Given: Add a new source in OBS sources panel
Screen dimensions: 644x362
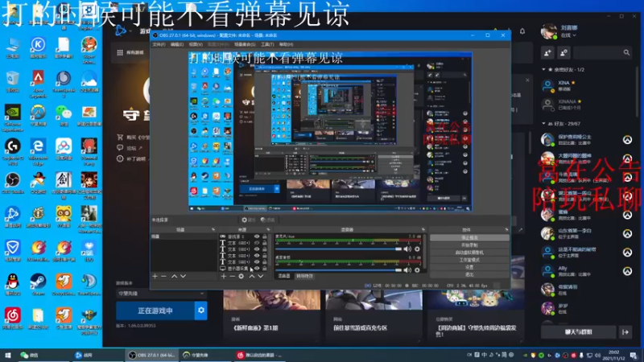Looking at the screenshot, I should (x=224, y=276).
